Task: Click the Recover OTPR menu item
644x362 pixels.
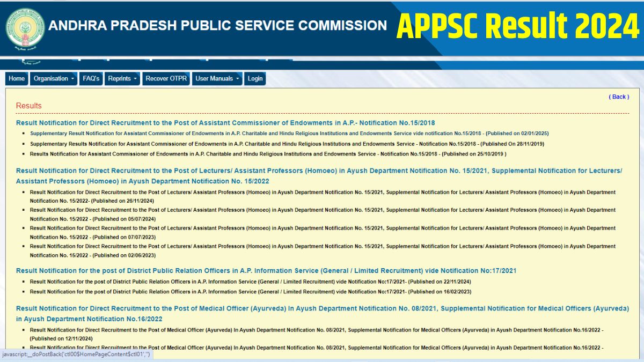Action: (x=166, y=78)
